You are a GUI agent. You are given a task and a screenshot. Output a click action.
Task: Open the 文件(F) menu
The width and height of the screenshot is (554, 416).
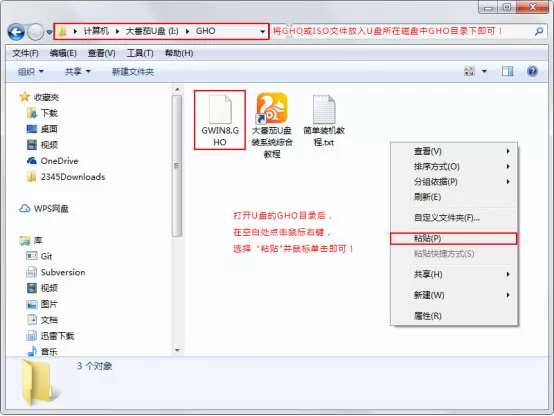coord(25,53)
